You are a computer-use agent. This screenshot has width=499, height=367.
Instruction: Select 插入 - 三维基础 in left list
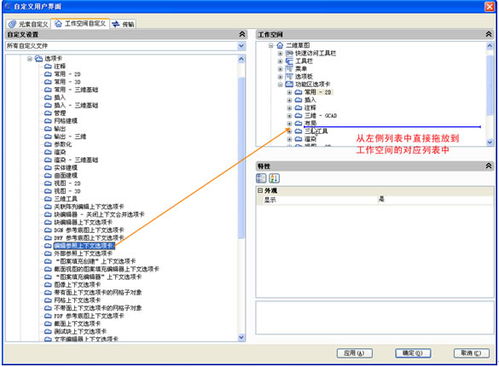click(76, 105)
